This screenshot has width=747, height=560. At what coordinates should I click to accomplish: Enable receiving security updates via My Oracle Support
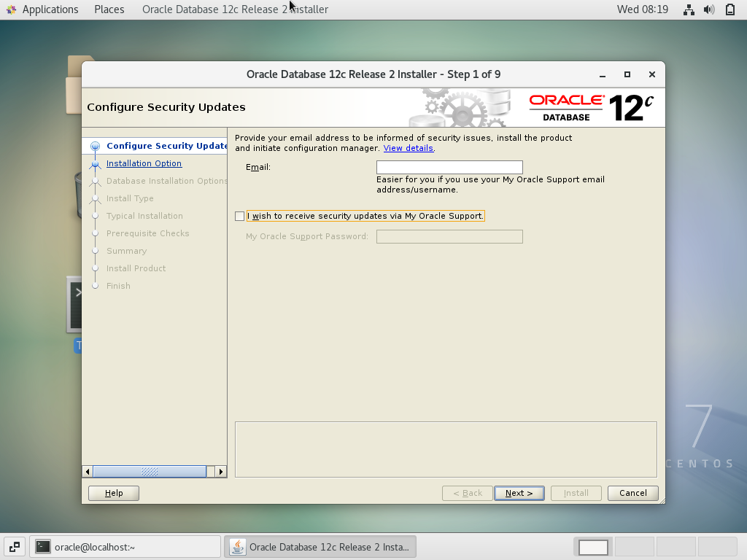tap(239, 216)
